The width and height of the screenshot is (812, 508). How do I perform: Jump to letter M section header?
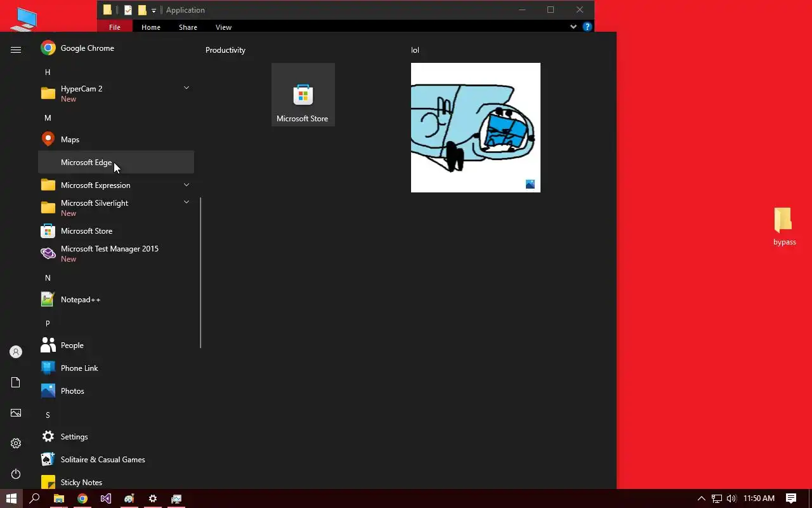click(48, 118)
